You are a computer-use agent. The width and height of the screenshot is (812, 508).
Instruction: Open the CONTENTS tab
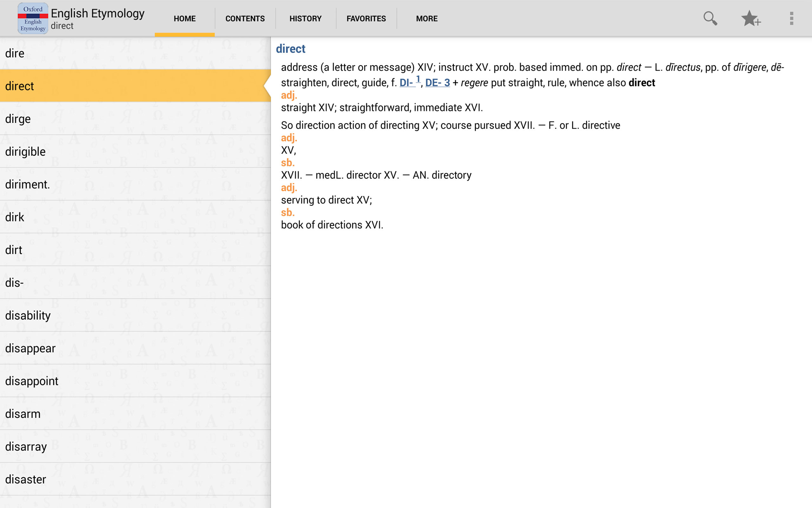(245, 19)
